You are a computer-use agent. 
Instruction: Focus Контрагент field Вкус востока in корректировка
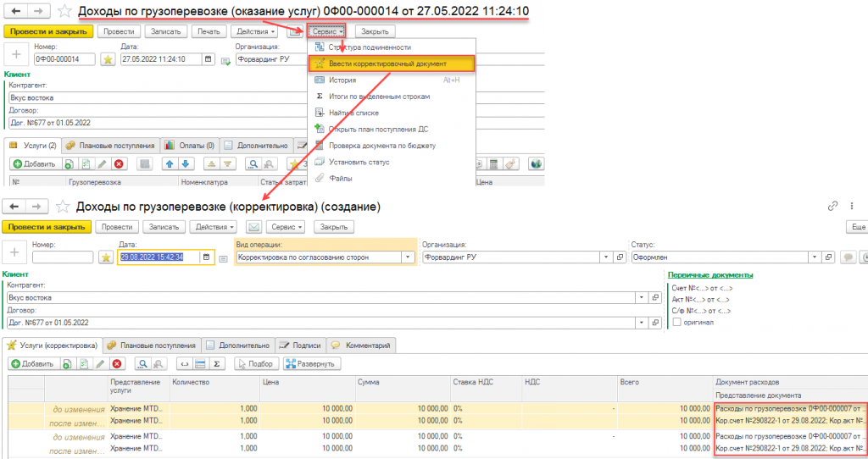pos(321,297)
